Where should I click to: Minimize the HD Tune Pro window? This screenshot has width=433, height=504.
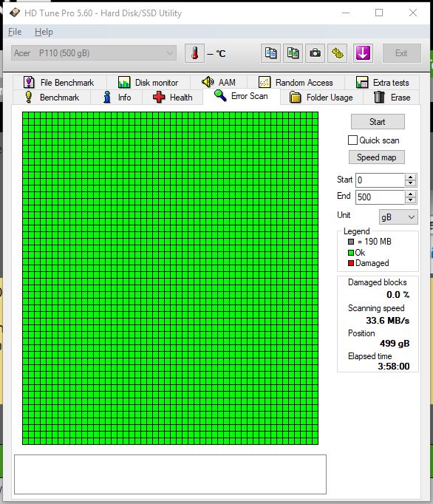point(346,13)
